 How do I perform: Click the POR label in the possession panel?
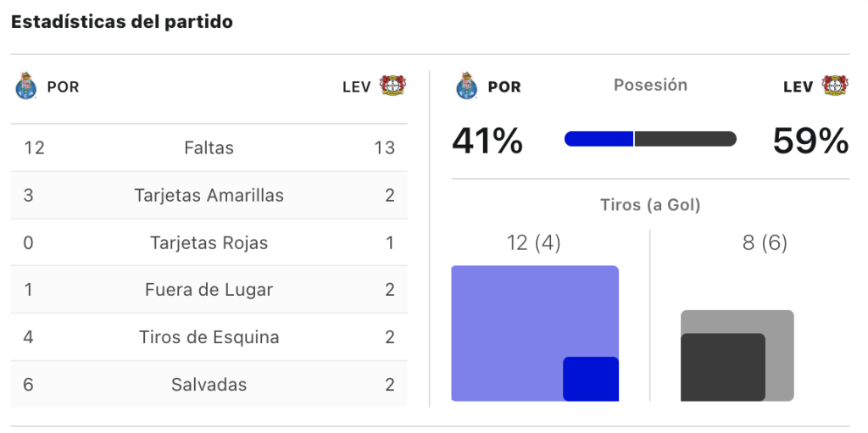pyautogui.click(x=504, y=87)
